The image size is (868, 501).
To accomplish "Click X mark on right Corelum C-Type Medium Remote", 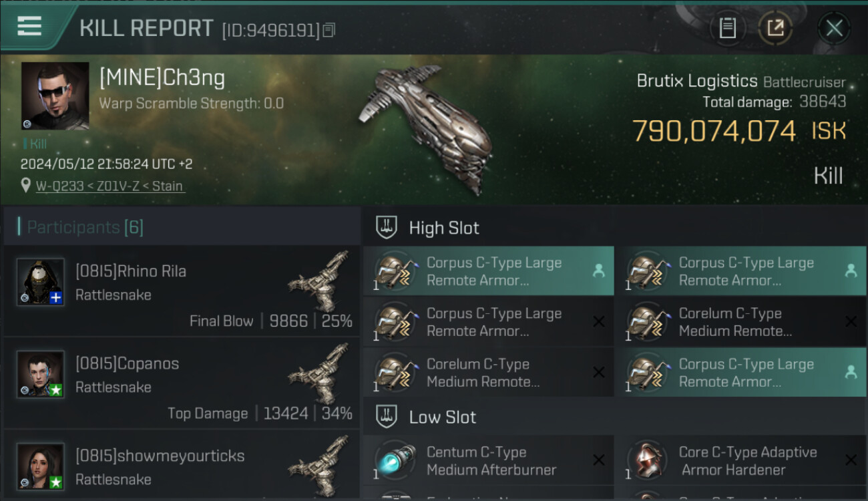I will click(x=851, y=322).
